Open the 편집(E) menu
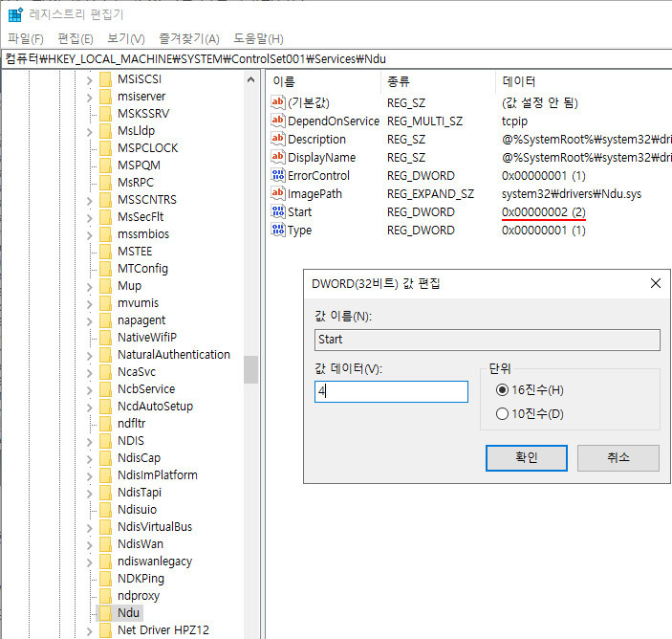The width and height of the screenshot is (672, 639). click(76, 38)
